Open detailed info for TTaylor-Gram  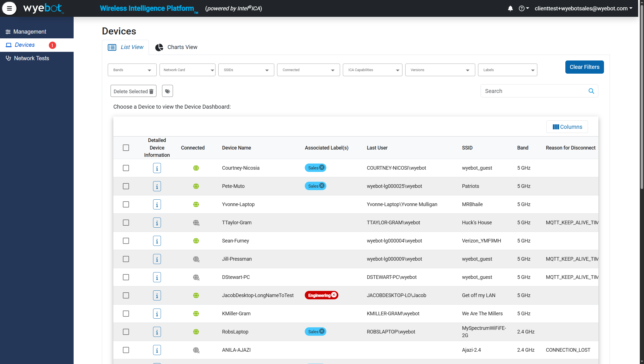click(x=157, y=223)
